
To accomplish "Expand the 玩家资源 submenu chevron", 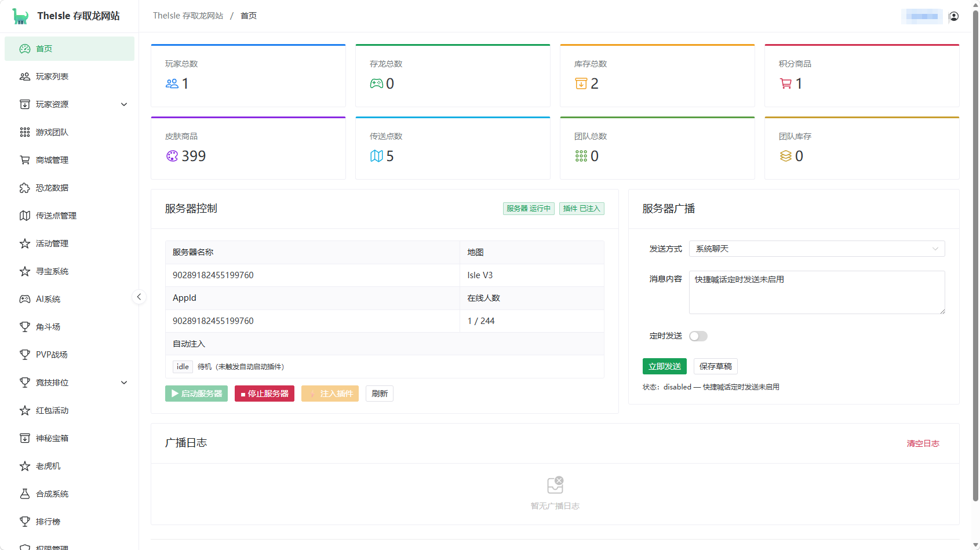I will coord(124,104).
